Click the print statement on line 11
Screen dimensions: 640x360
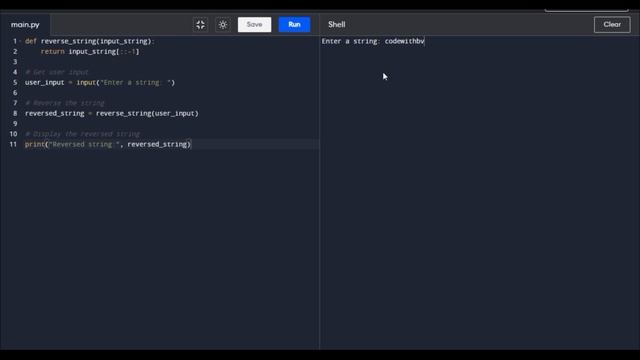click(x=108, y=144)
